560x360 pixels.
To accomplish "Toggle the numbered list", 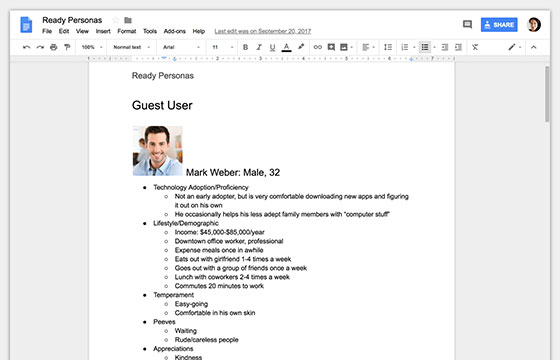I will (405, 47).
